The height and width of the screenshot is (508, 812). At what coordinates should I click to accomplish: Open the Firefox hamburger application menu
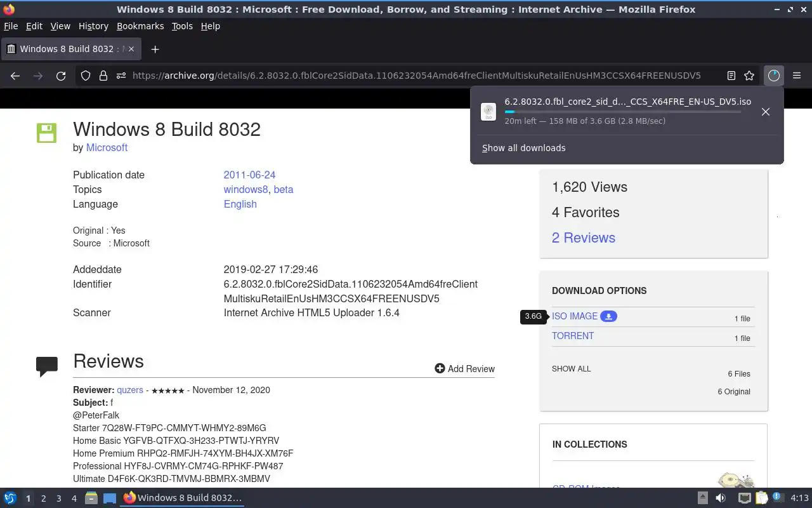click(x=797, y=76)
